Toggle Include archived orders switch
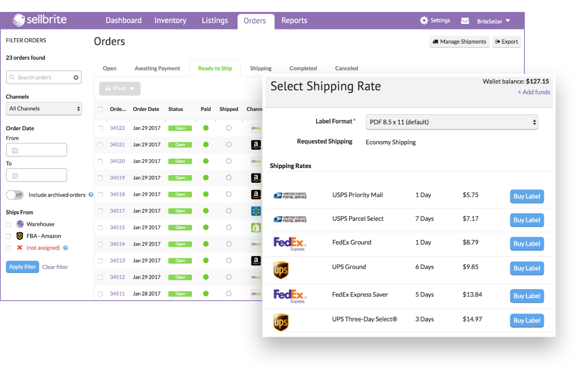 click(x=15, y=195)
